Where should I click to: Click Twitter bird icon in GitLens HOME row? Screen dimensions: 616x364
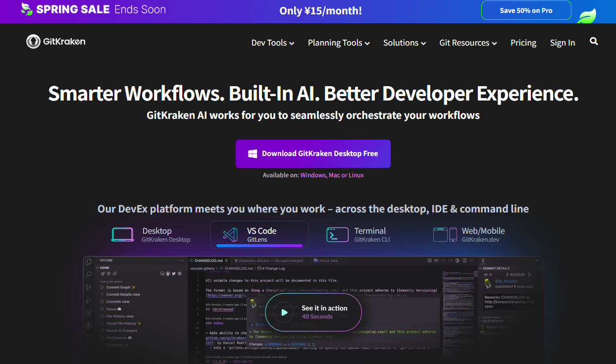174,273
